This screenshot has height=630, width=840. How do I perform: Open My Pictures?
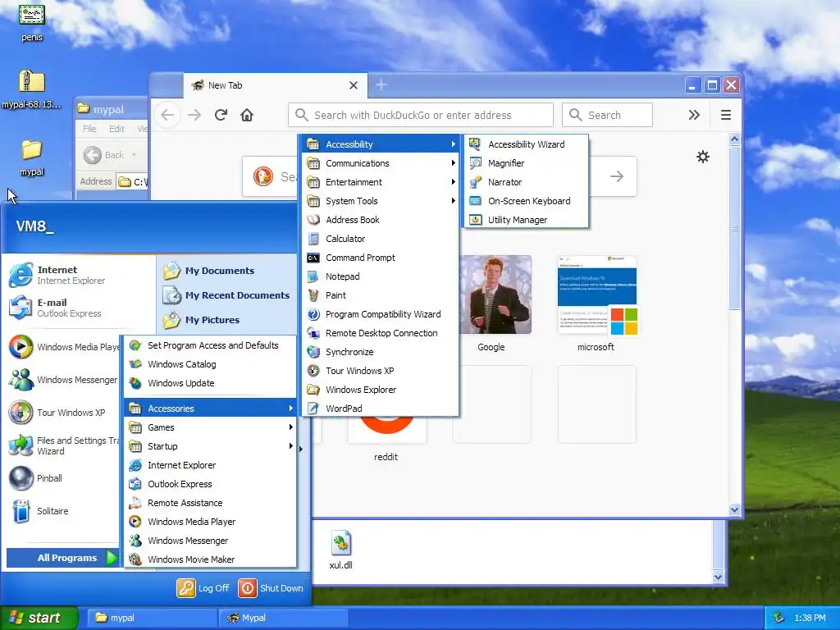pyautogui.click(x=226, y=320)
